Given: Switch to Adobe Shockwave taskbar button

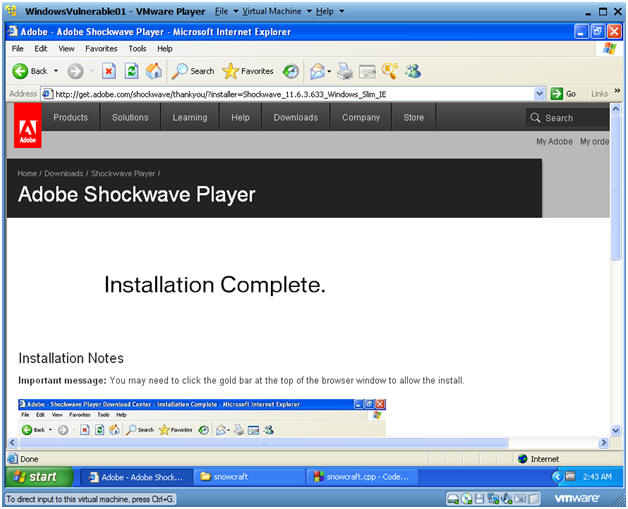Looking at the screenshot, I should (137, 477).
